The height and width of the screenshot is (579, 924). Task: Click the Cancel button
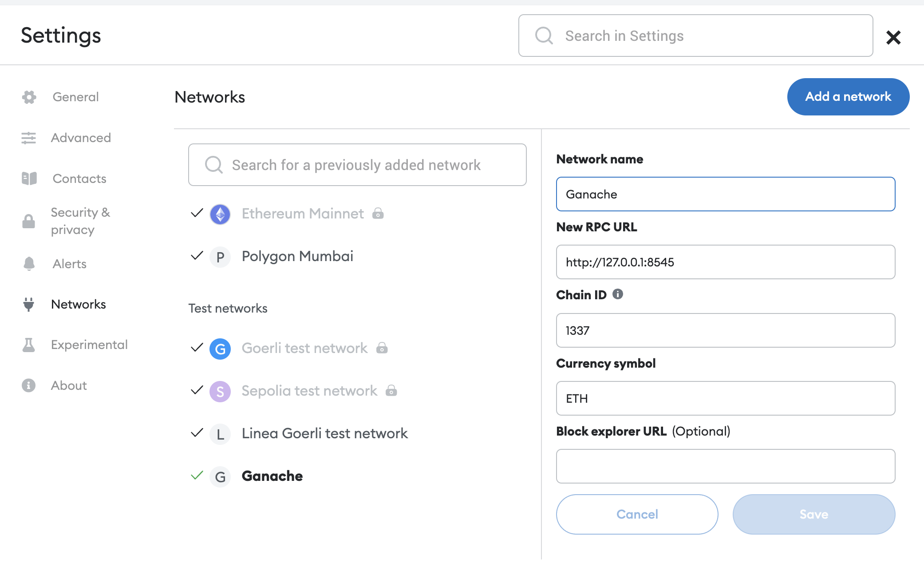point(637,514)
